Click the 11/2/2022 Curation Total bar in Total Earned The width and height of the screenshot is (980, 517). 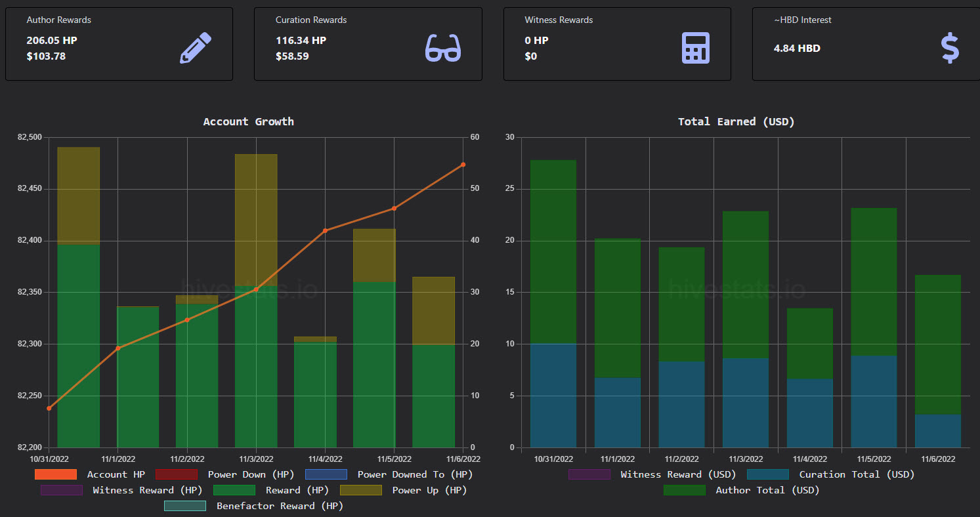tap(681, 405)
